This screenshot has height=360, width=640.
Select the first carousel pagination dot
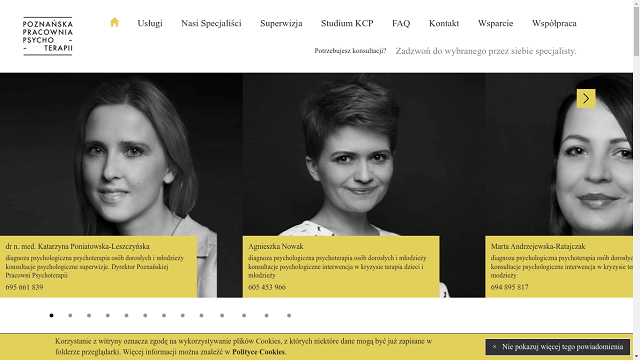51,316
